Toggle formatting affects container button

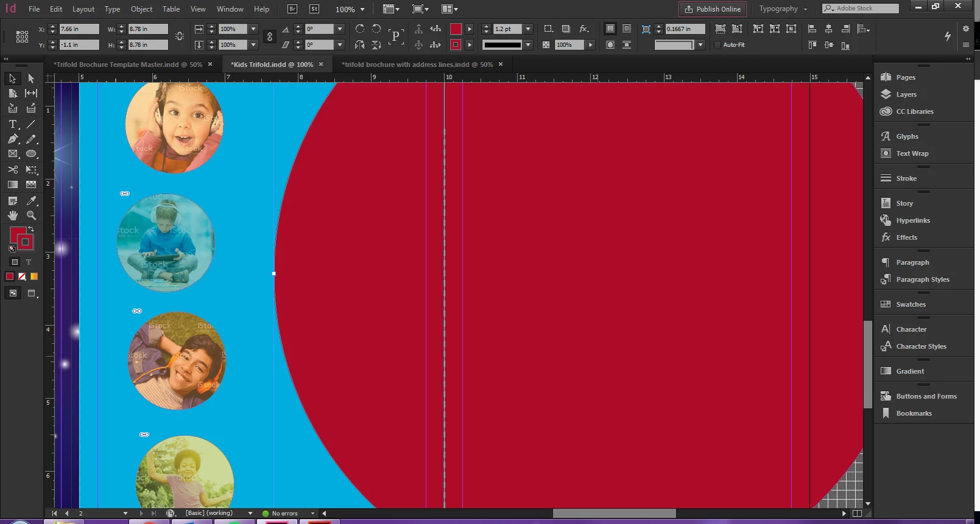pos(15,262)
